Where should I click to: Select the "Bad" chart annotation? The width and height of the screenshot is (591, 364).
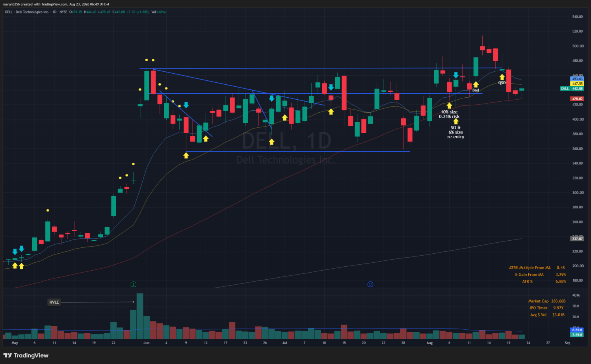(x=476, y=90)
